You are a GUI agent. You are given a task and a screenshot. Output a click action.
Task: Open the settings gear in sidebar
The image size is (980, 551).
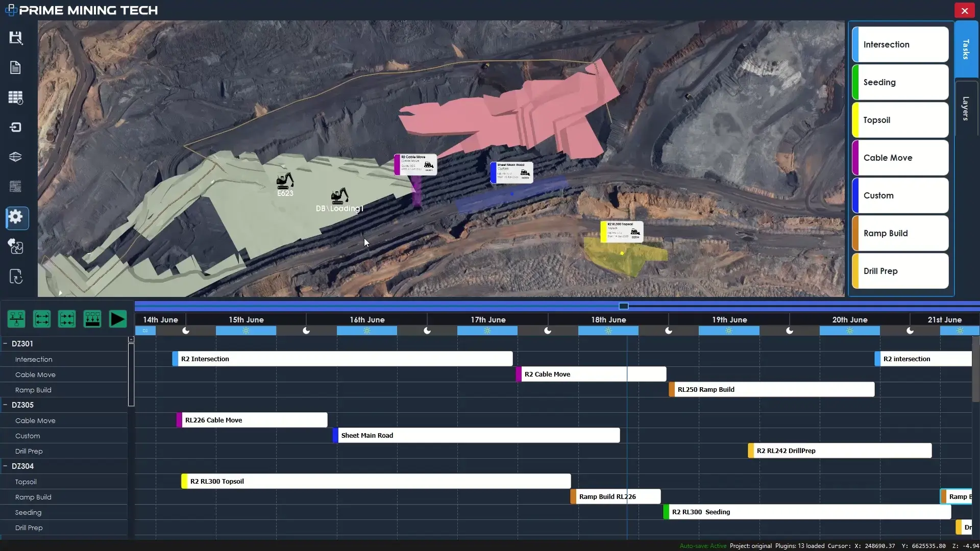(16, 217)
